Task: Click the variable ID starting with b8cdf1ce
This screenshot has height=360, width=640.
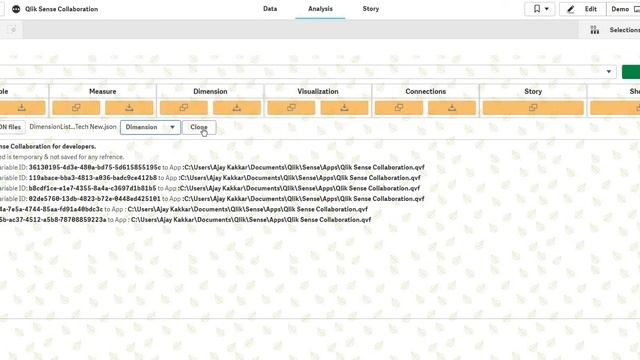Action: point(92,188)
